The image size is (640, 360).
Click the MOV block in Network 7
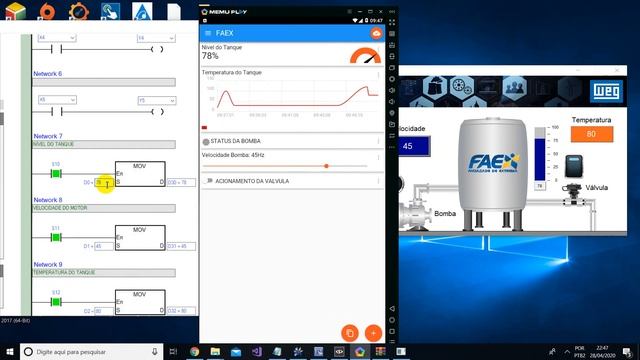(x=140, y=174)
